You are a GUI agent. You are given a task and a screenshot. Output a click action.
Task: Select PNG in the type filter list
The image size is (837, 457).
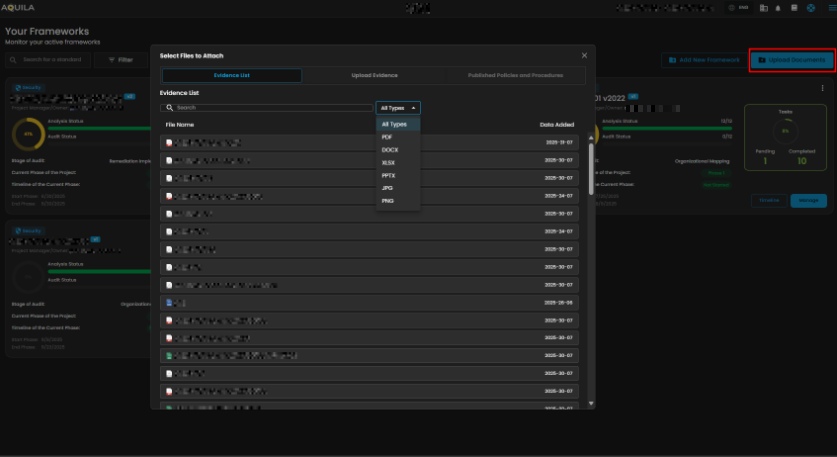387,201
